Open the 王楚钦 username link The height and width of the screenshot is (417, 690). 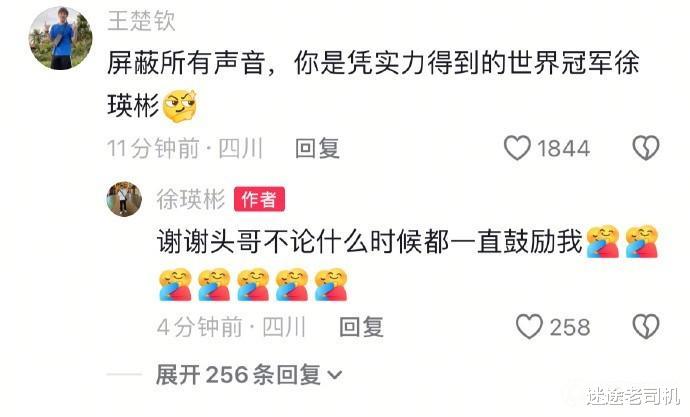(x=141, y=21)
